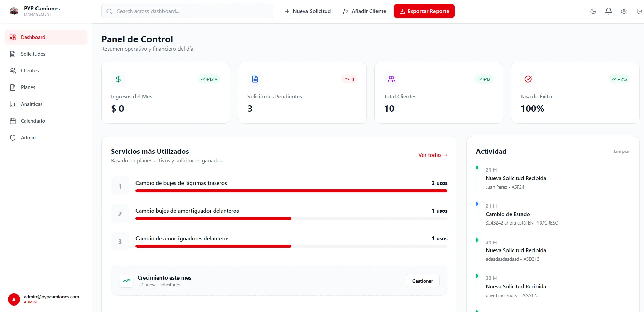Follow the Ver todas link
644x312 pixels.
[433, 155]
